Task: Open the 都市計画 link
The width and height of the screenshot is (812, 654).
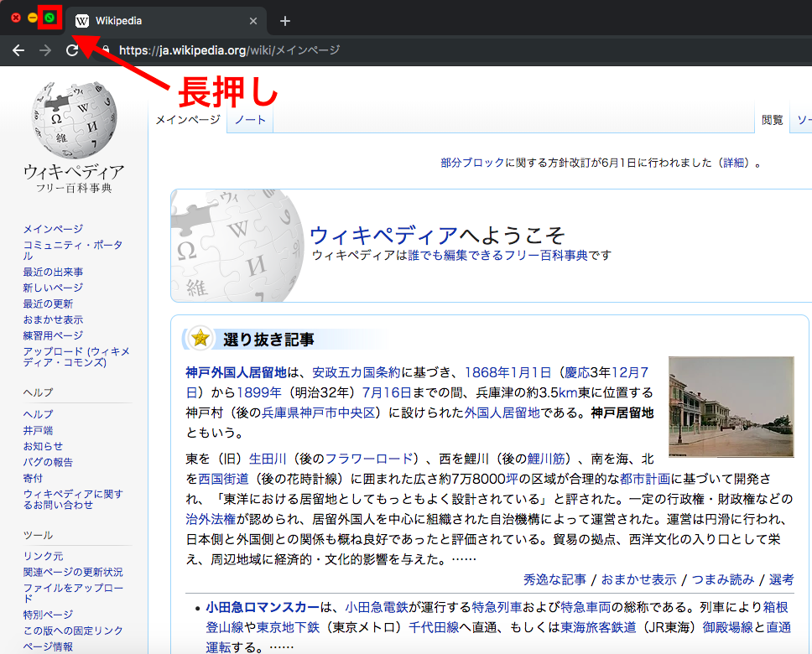Action: coord(645,479)
